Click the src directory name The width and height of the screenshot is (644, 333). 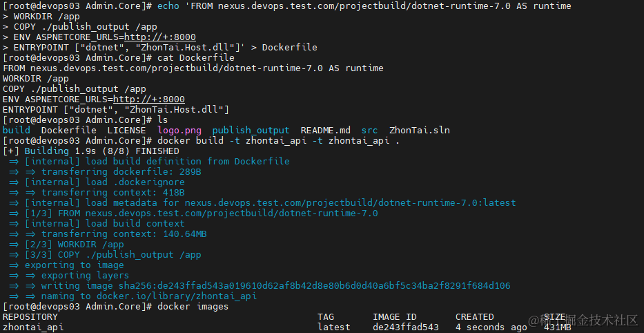[370, 131]
